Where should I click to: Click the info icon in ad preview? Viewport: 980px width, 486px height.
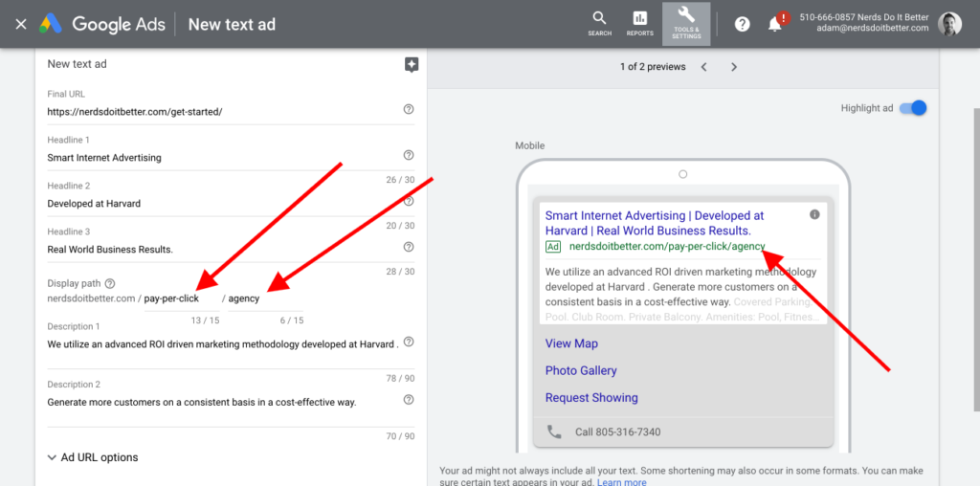(814, 214)
